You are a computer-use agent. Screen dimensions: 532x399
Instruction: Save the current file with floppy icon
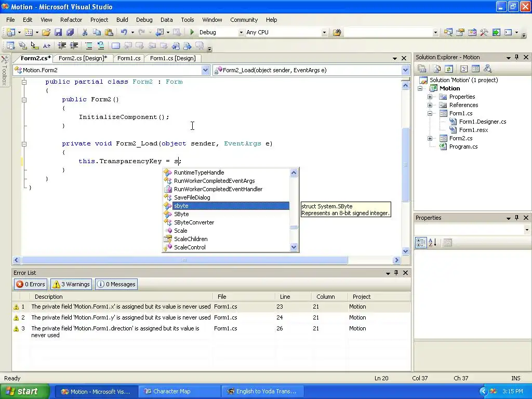[x=58, y=32]
